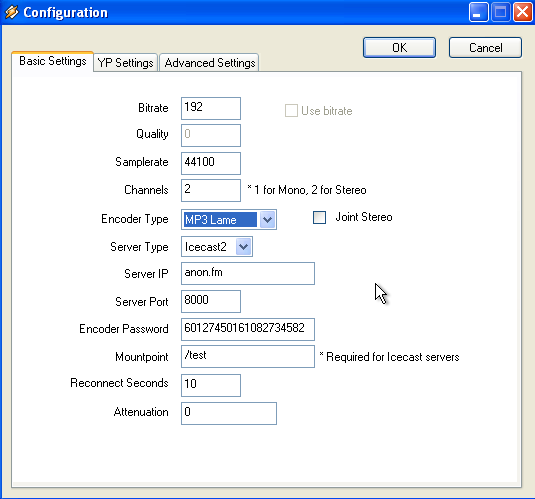Click the Cancel button
The height and width of the screenshot is (499, 535).
pyautogui.click(x=485, y=47)
